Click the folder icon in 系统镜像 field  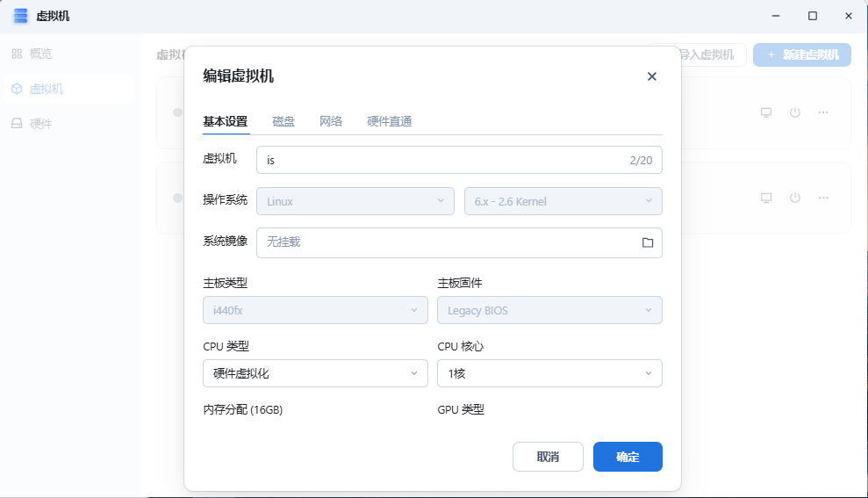tap(648, 242)
